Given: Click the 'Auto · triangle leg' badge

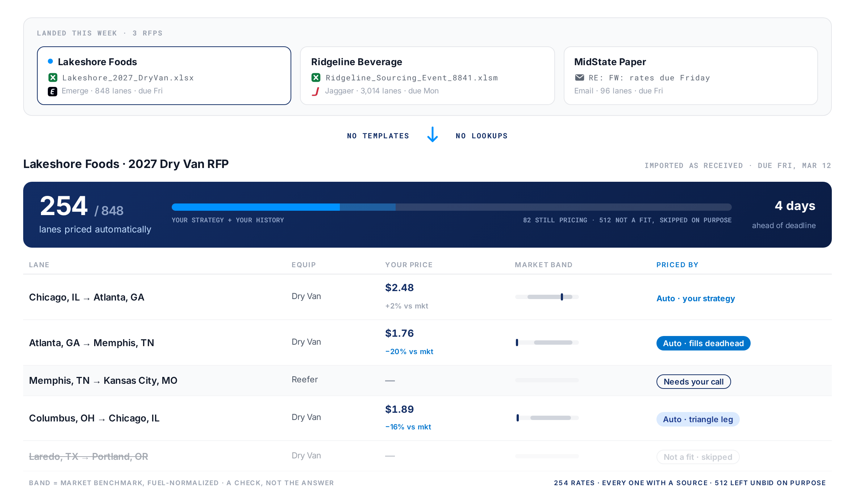Looking at the screenshot, I should [x=698, y=419].
